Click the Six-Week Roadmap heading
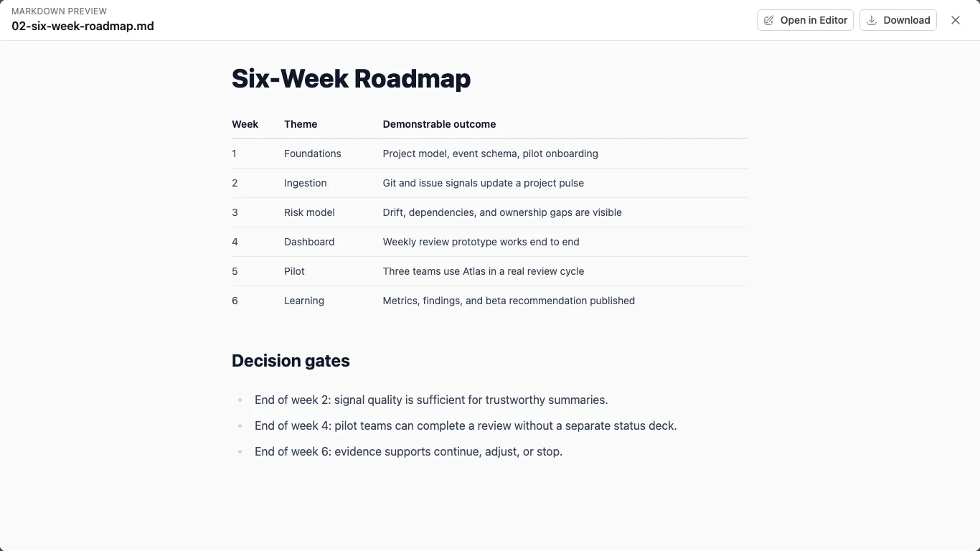Image resolution: width=980 pixels, height=551 pixels. (351, 78)
